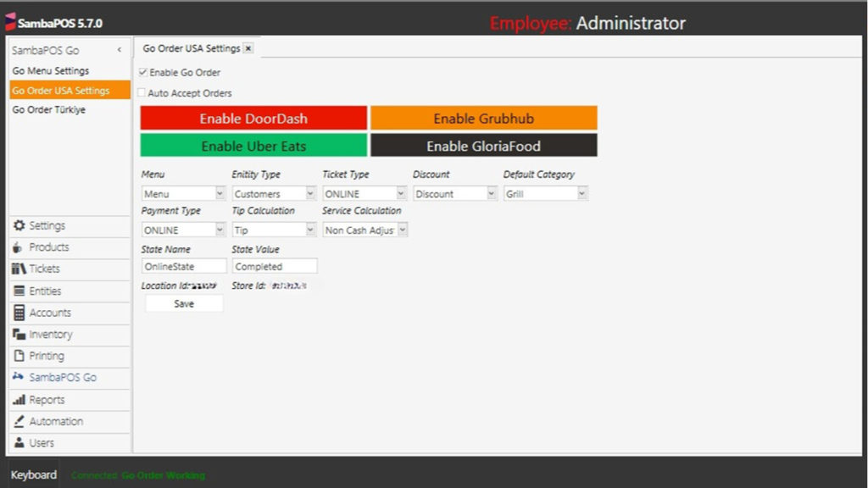The width and height of the screenshot is (868, 488).
Task: Select Go Menu Settings in the sidebar
Action: pos(51,71)
